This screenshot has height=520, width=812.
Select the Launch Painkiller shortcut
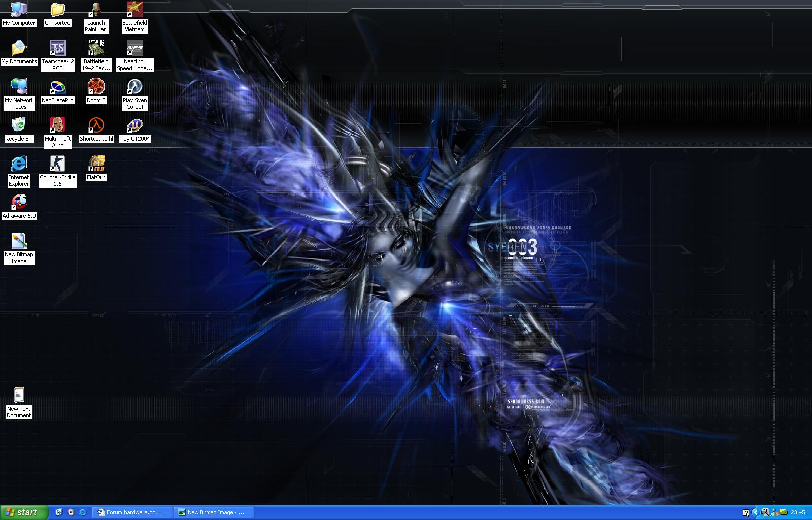click(96, 17)
